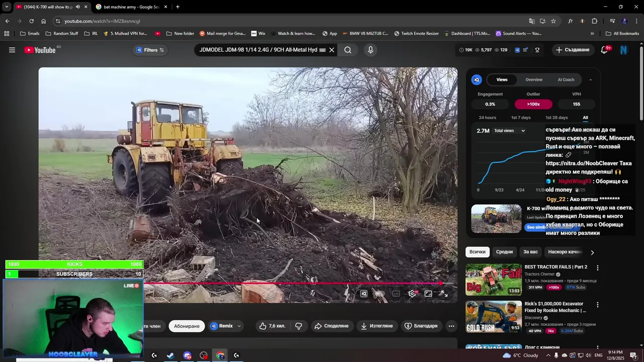Image resolution: width=644 pixels, height=362 pixels.
Task: Open player settings gear
Action: click(412, 294)
